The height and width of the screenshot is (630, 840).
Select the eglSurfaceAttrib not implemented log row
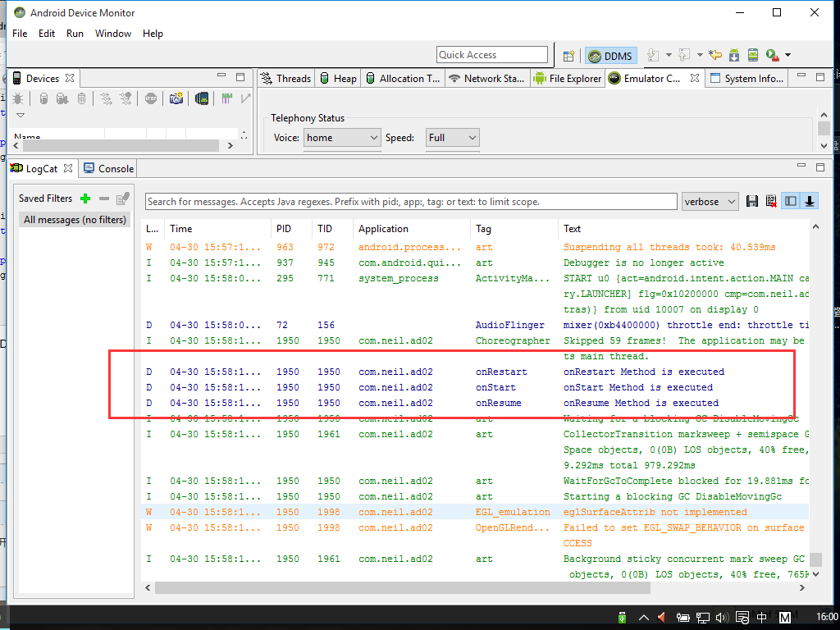pos(476,512)
